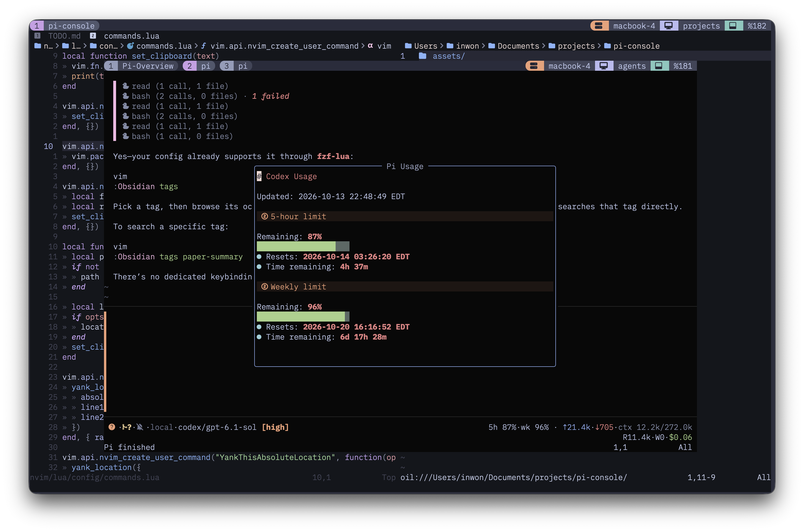The image size is (804, 532).
Task: Click the buffer number icon beside TODO.md
Action: click(38, 36)
